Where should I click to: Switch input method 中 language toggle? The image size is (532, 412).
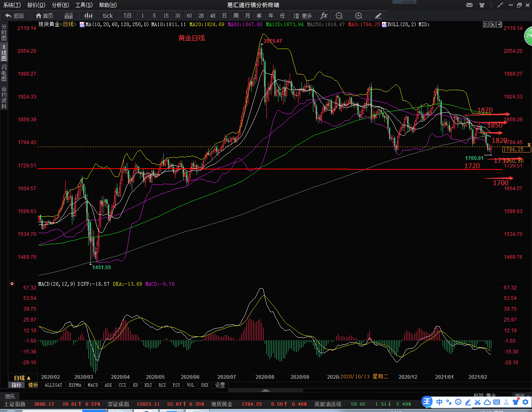click(439, 402)
